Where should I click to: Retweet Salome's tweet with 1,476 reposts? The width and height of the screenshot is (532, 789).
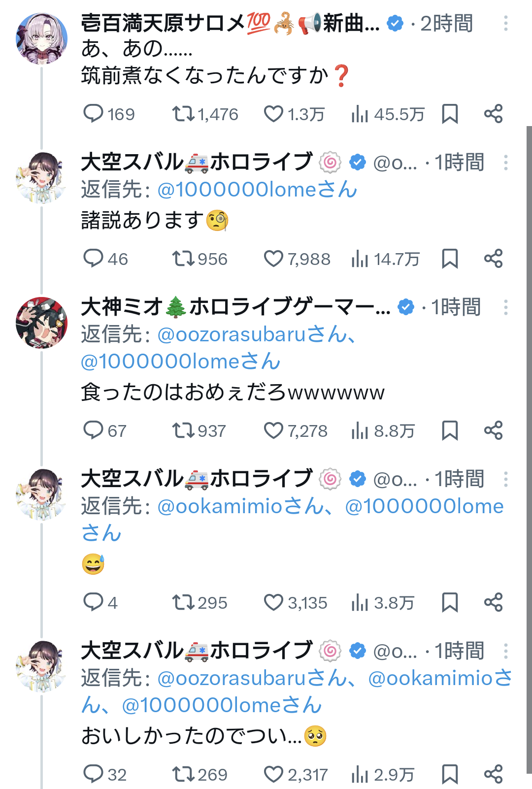click(183, 114)
